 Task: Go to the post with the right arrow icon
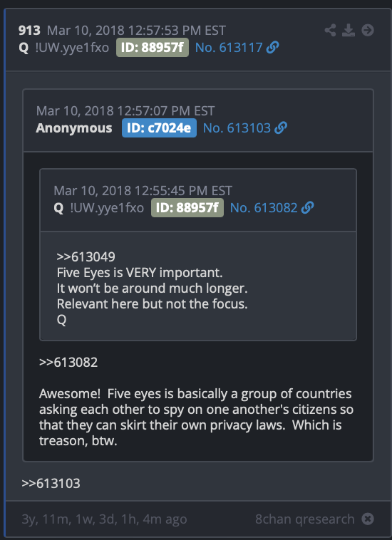pos(368,31)
